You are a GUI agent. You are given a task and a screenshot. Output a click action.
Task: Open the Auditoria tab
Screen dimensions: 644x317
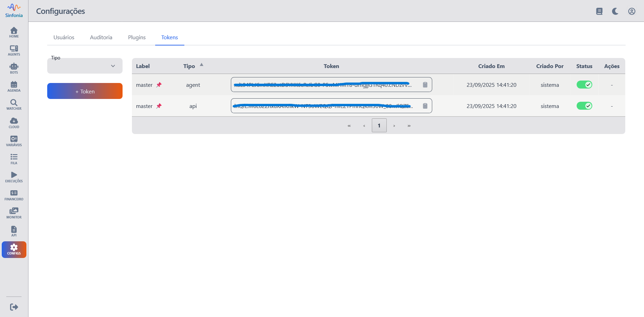(101, 37)
